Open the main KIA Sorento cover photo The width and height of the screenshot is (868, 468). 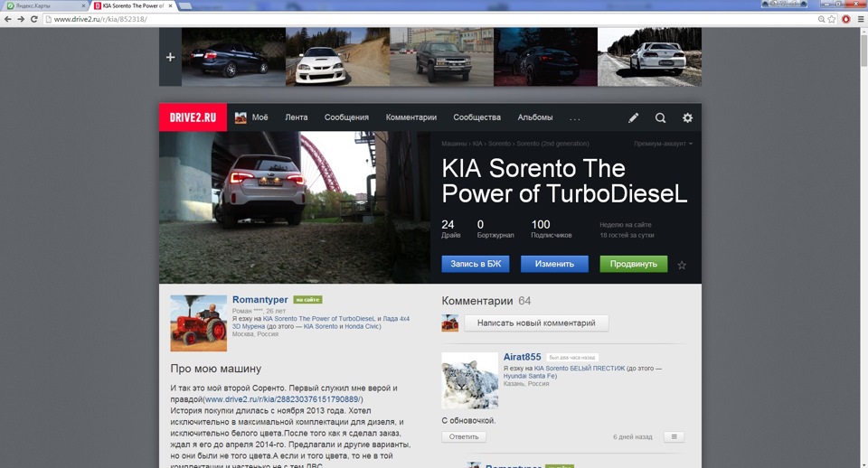[295, 208]
